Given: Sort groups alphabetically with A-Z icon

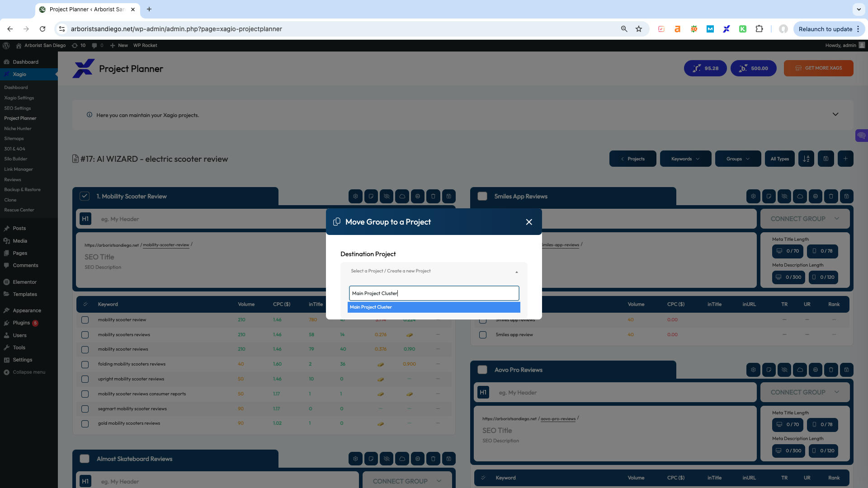Looking at the screenshot, I should (x=807, y=159).
